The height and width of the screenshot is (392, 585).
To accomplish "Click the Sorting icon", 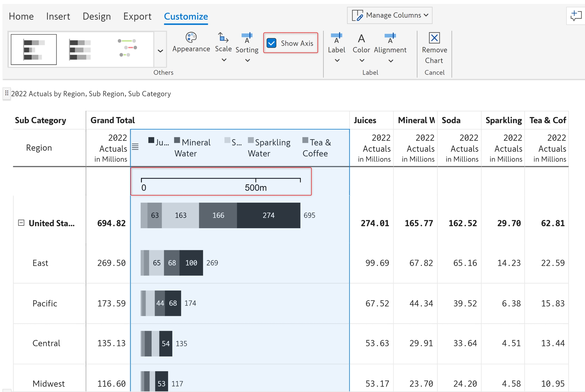I will [247, 38].
